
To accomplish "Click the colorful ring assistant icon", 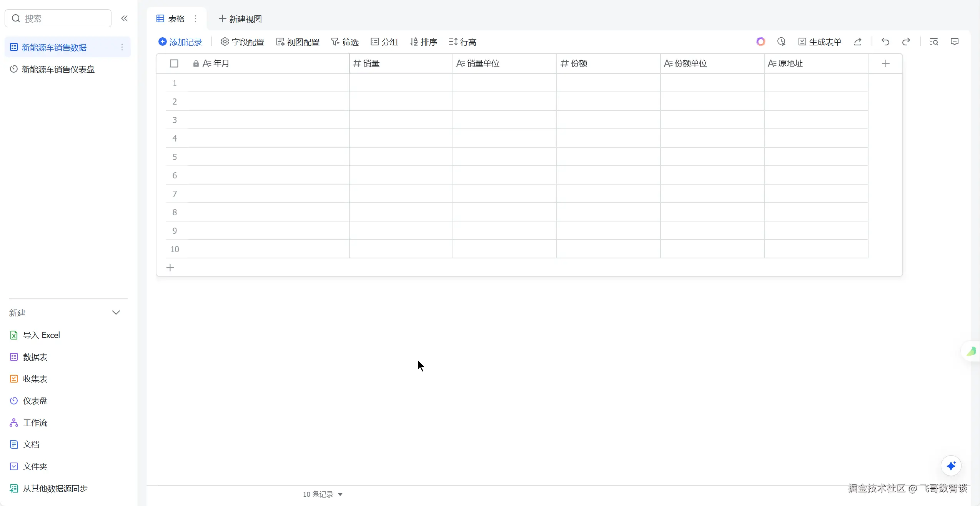I will pyautogui.click(x=760, y=42).
